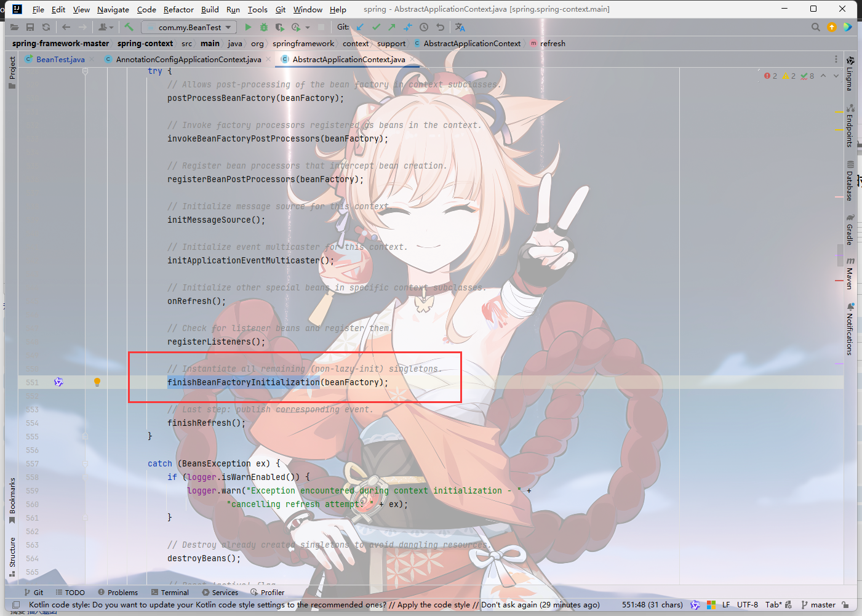Close the AbstractApplicationContext.java tab

(x=413, y=59)
